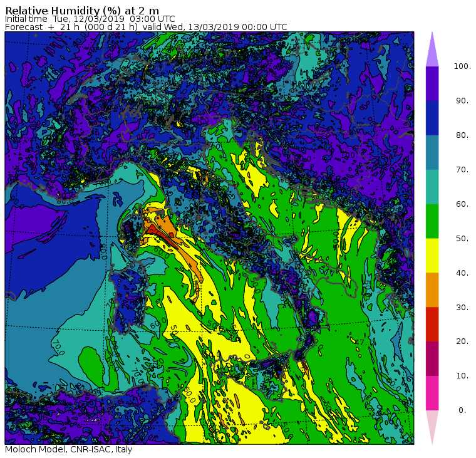Select the 0–10% pink colorbar segment
This screenshot has width=476, height=458.
tap(432, 393)
